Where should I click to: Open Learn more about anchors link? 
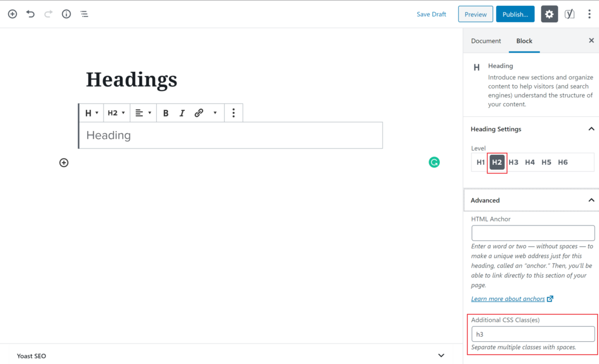click(508, 299)
